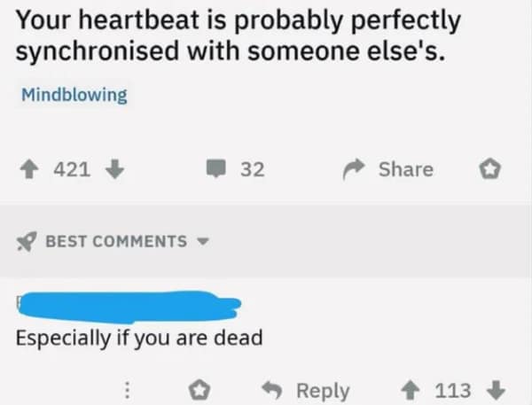Click the comments speech bubble icon

coord(218,169)
